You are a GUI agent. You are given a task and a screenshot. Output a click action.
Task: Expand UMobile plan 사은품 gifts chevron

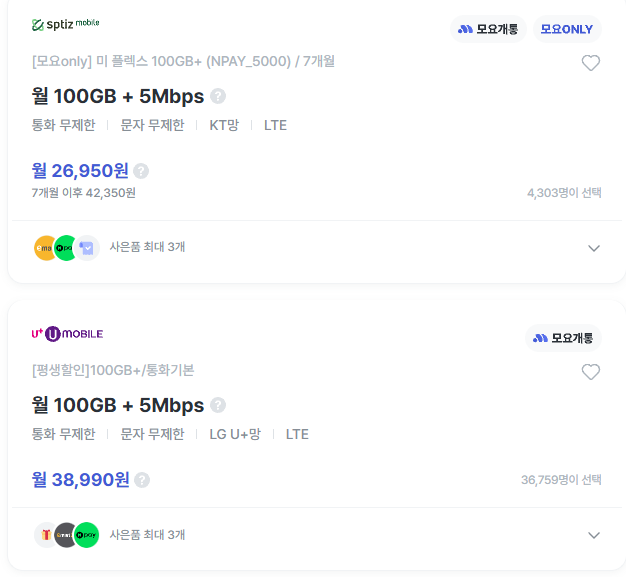(x=594, y=535)
